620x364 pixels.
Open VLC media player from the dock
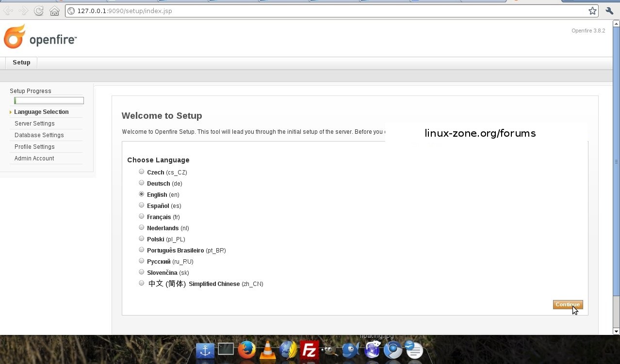(x=267, y=349)
